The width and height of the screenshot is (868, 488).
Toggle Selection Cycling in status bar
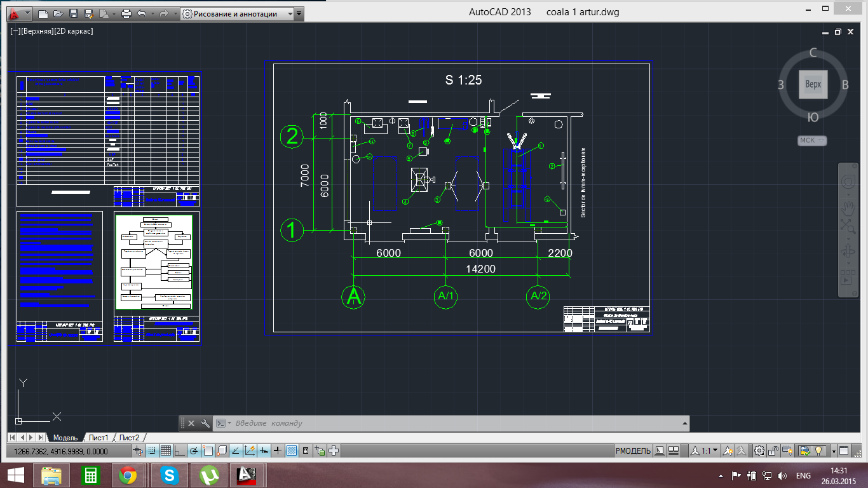click(320, 451)
